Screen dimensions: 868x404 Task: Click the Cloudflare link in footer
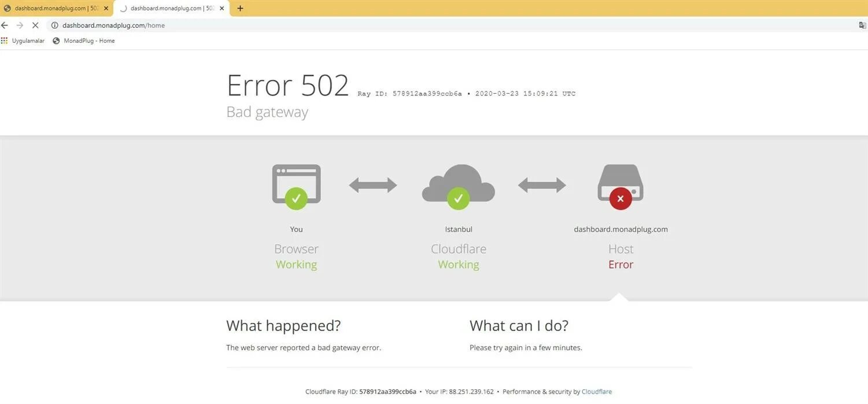point(597,392)
